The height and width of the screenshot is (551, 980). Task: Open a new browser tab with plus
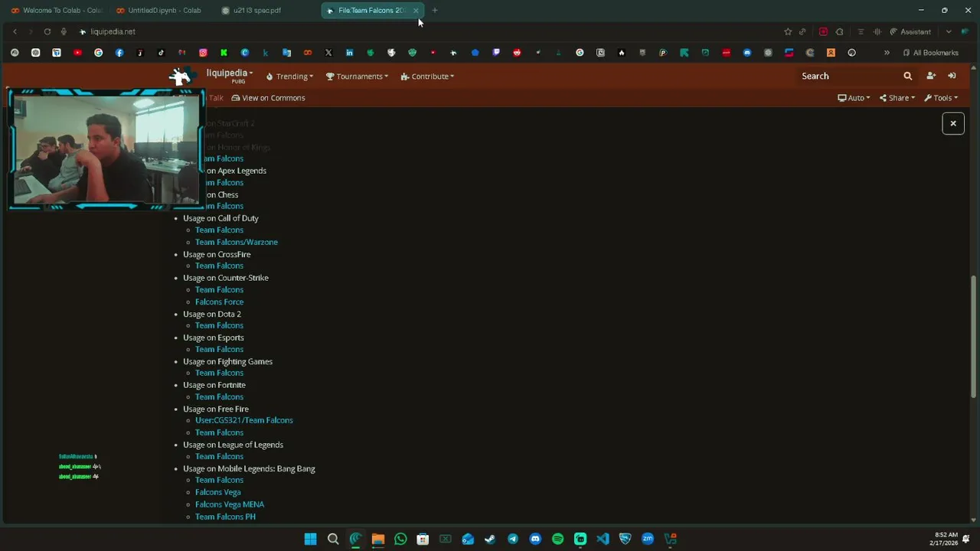click(435, 11)
